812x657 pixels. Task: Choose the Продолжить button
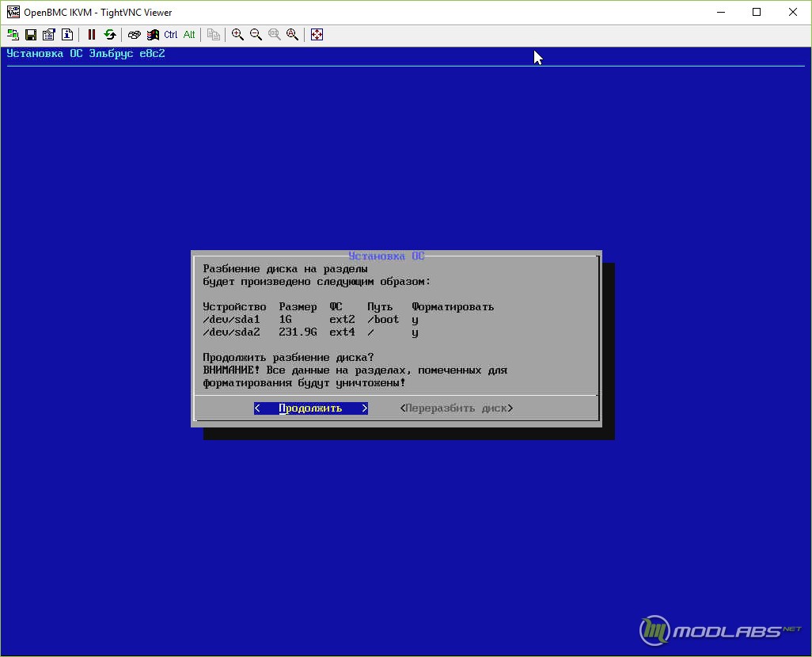pos(311,408)
